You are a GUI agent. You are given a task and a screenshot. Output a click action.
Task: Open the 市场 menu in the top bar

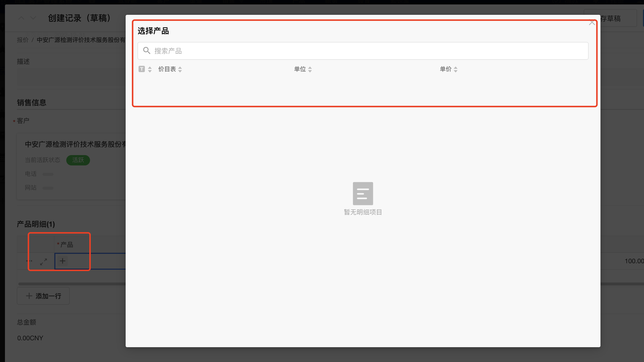(x=266, y=2)
